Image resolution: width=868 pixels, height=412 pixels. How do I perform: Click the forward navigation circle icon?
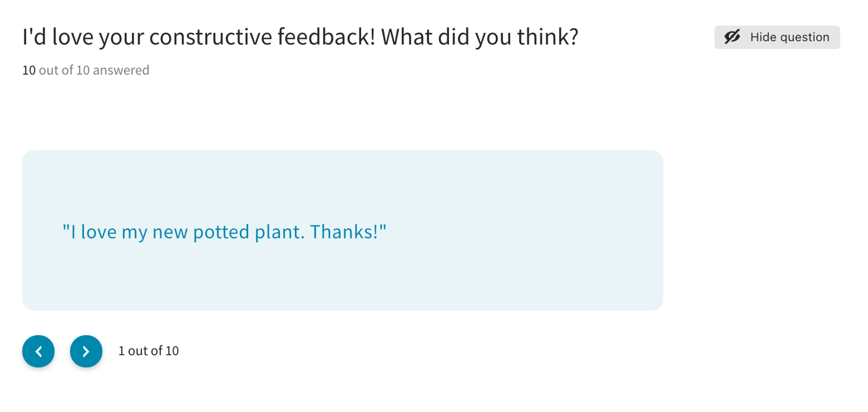(x=86, y=351)
